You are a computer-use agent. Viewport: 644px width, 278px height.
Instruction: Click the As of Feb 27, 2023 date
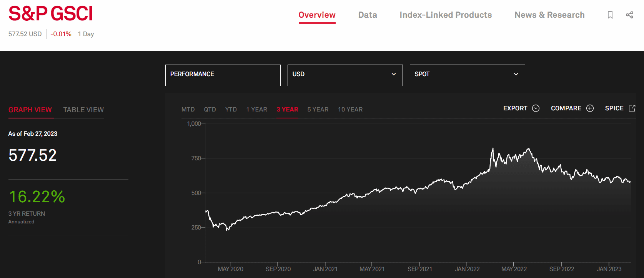33,134
